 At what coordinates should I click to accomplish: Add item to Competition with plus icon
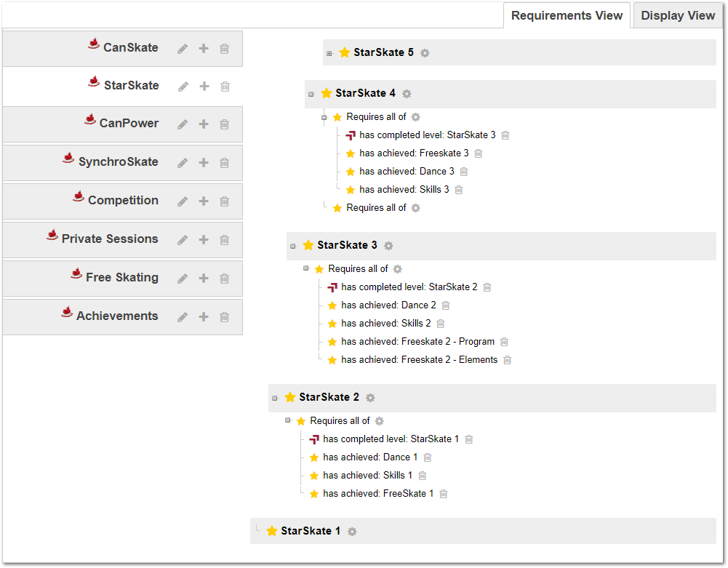[x=204, y=201]
